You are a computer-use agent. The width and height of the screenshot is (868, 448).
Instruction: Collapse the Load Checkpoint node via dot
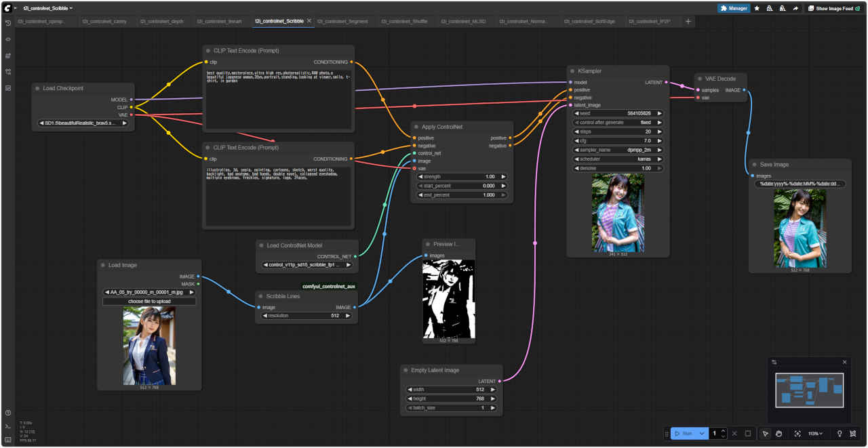tap(37, 88)
